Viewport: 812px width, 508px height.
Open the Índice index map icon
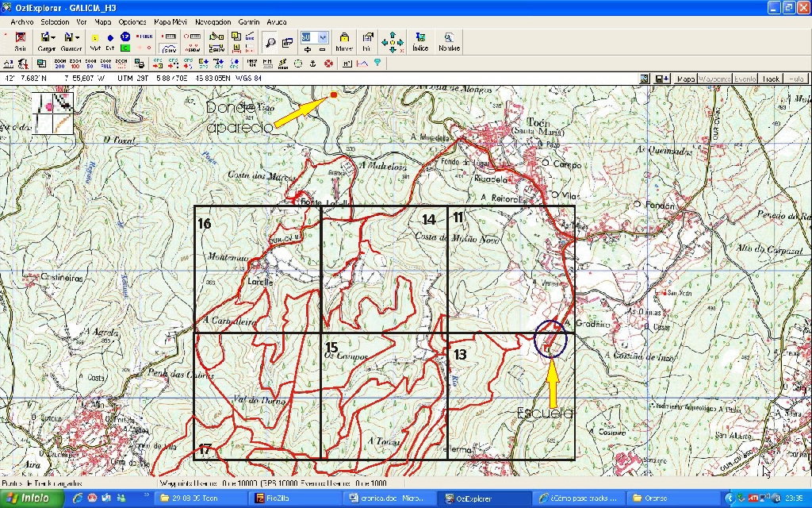(420, 41)
